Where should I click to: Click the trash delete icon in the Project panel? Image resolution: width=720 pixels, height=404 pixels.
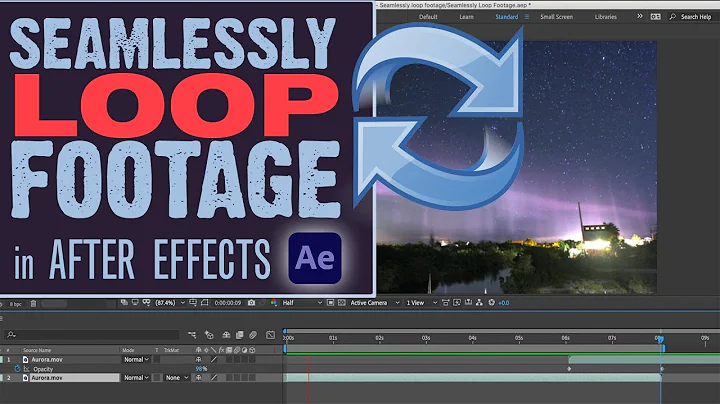(x=33, y=303)
